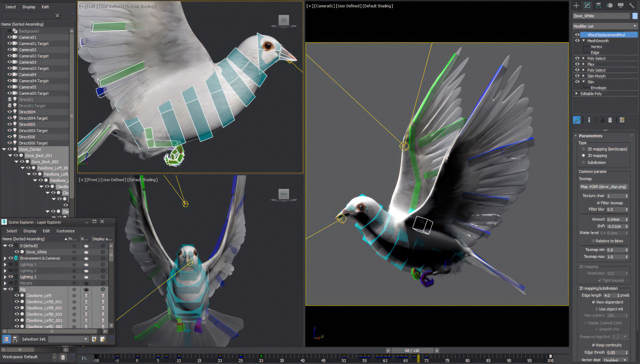
Task: Open the Customize menu in Layer Explorer
Action: [65, 231]
